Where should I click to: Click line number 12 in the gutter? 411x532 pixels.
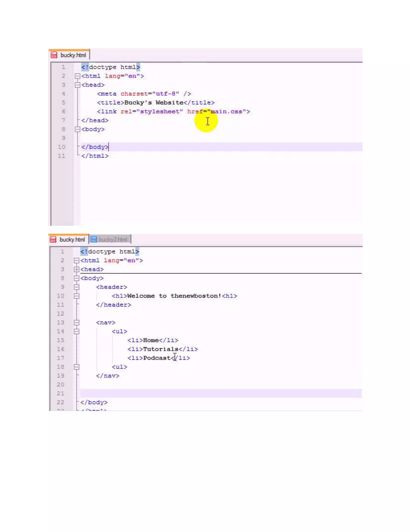point(60,314)
